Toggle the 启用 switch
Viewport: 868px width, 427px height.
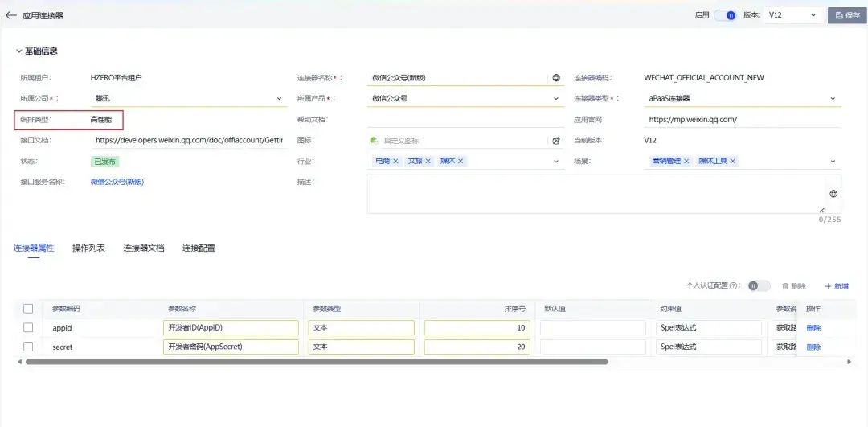point(725,15)
